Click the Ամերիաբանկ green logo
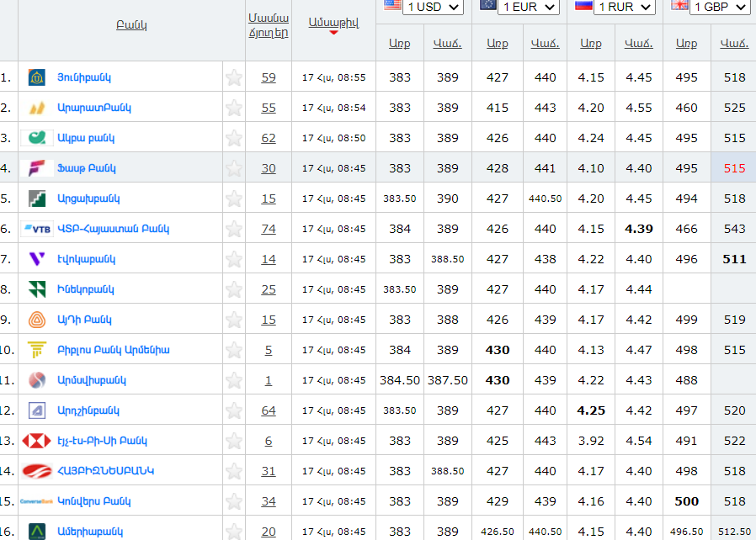The height and width of the screenshot is (540, 756). click(x=37, y=532)
